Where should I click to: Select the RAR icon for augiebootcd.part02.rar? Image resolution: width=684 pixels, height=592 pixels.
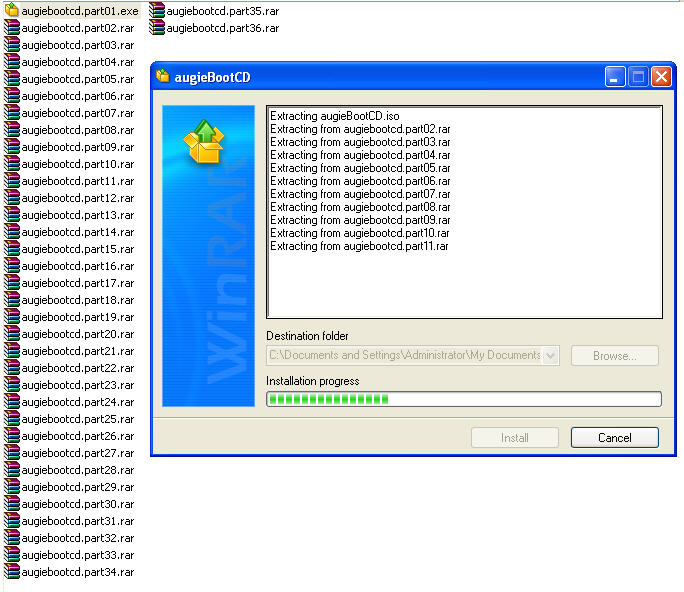[12, 28]
